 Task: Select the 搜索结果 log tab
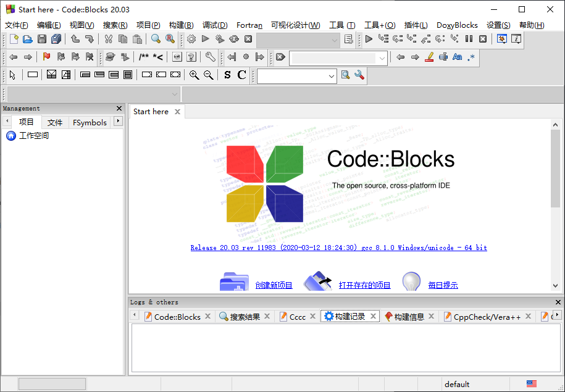coord(245,317)
